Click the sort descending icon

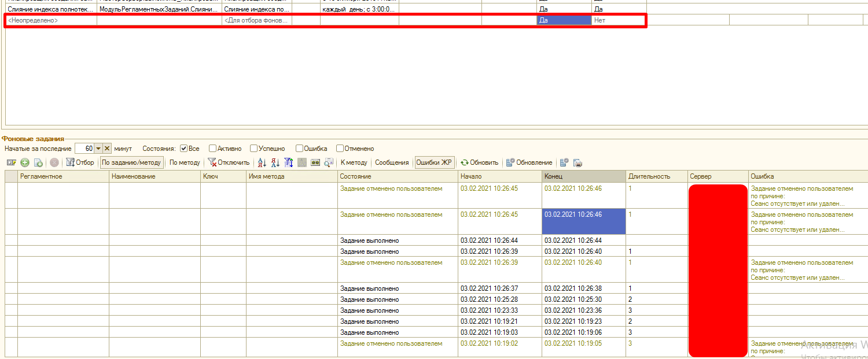click(275, 162)
